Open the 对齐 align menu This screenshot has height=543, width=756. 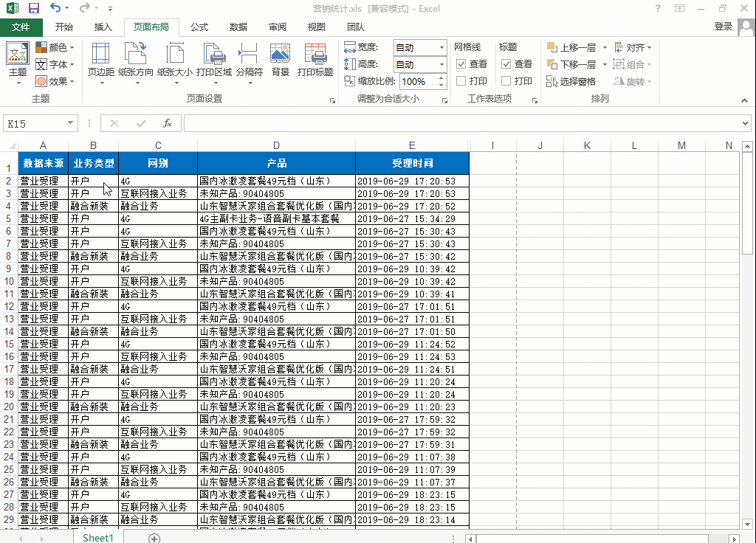click(633, 48)
